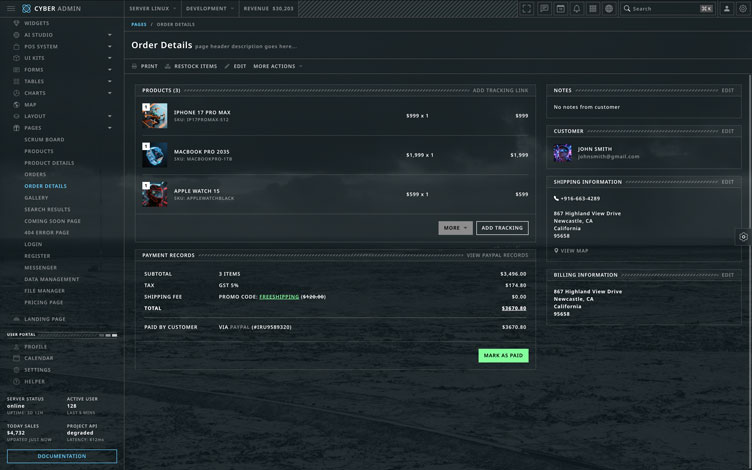Open the floating theme panel gear
This screenshot has height=470, width=752.
(743, 237)
